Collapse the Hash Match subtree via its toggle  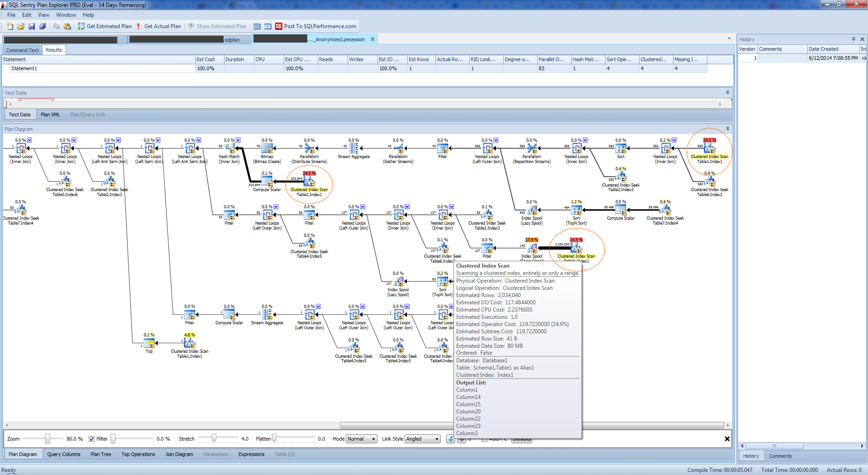point(238,140)
